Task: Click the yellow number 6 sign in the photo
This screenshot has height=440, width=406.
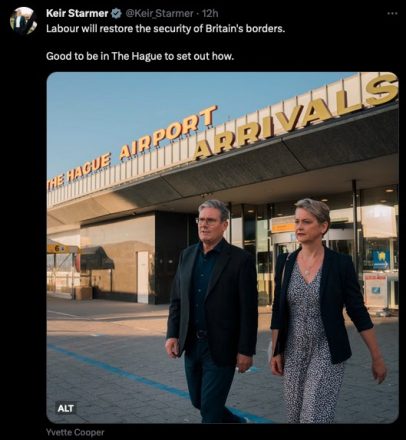Action: point(59,249)
